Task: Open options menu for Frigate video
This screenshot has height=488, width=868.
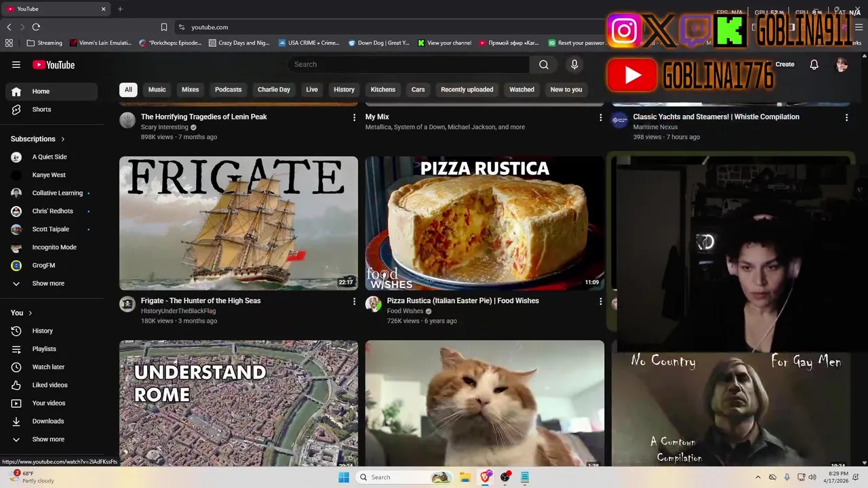Action: click(x=354, y=301)
